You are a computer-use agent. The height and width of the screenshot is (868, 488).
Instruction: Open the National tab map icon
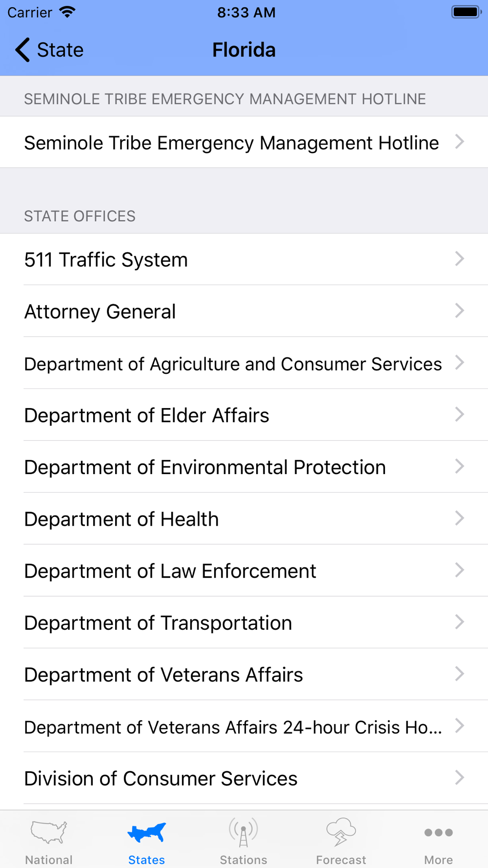pos(49,832)
